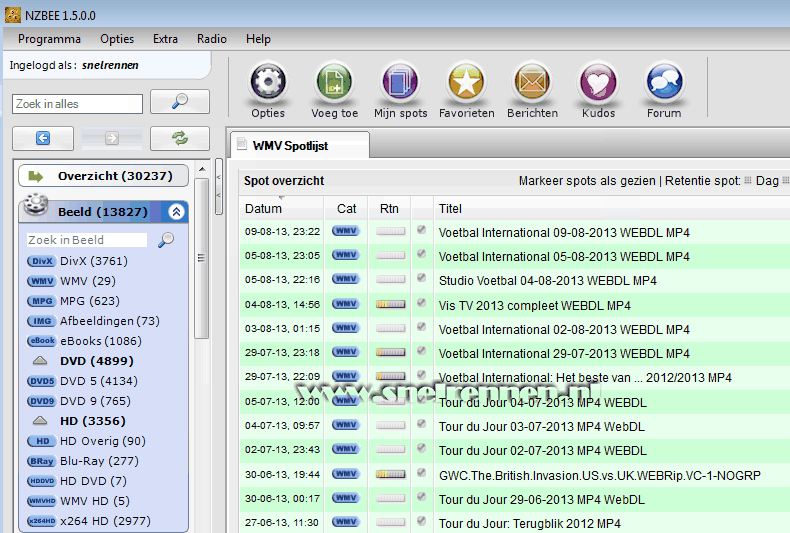
Task: Open the Opties menu in menu bar
Action: coord(117,39)
